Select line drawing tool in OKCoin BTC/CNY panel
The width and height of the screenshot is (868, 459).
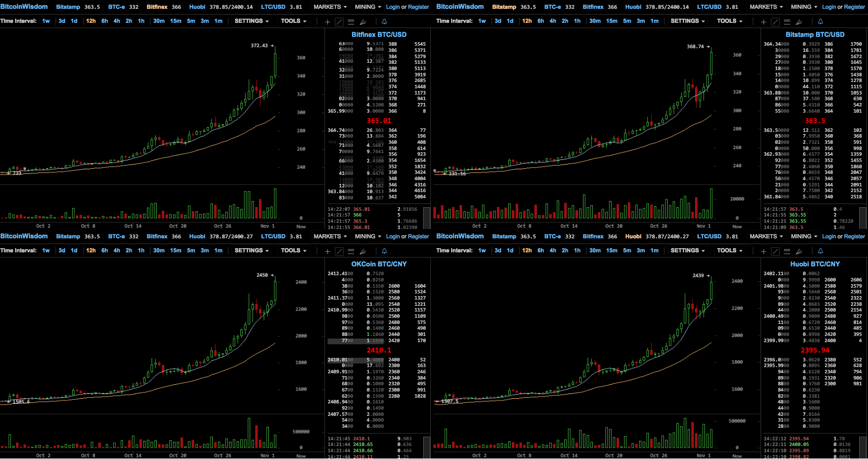coord(339,251)
